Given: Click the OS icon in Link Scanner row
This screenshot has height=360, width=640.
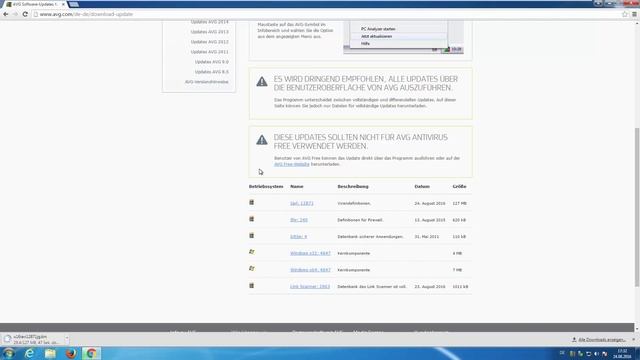Looking at the screenshot, I should click(251, 286).
